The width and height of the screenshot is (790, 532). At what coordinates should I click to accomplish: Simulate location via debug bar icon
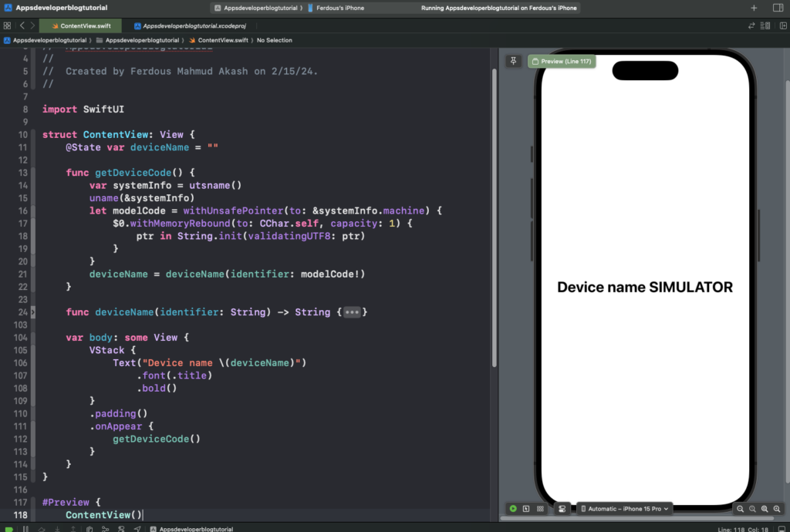point(137,528)
